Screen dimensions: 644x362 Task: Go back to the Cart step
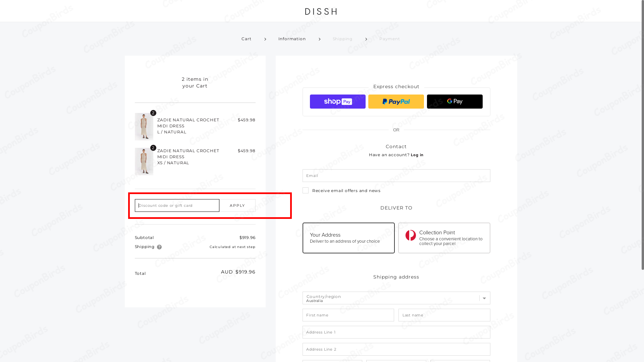click(246, 39)
